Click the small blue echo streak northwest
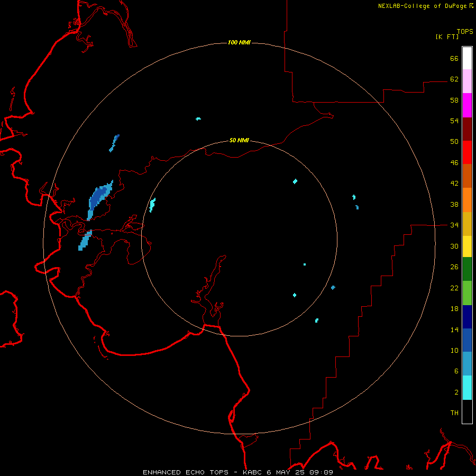Image resolution: width=476 pixels, height=476 pixels. [114, 143]
